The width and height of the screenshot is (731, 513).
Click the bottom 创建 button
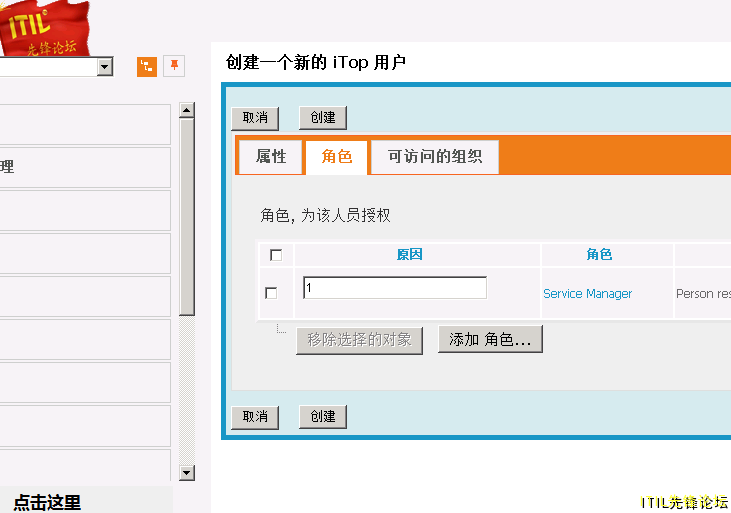point(323,416)
